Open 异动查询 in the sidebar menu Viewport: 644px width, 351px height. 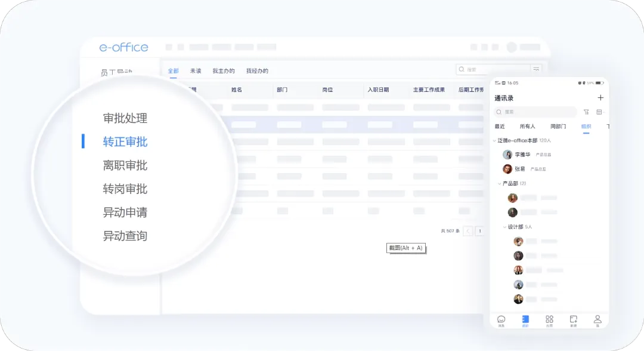tap(125, 236)
